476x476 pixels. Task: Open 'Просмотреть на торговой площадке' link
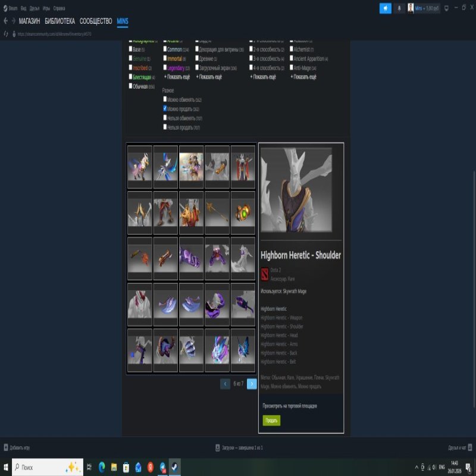[x=290, y=406]
